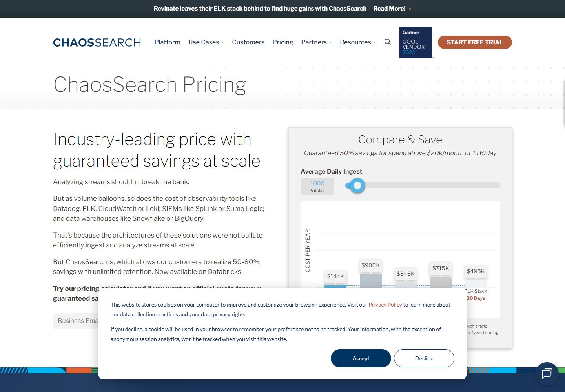
Task: Click the ChaosSearch Pricing page title
Action: click(x=150, y=85)
